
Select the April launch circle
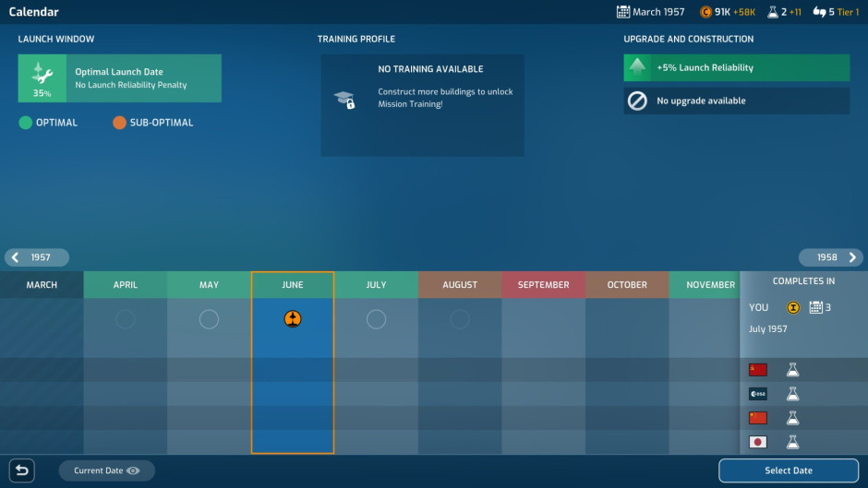click(x=125, y=319)
